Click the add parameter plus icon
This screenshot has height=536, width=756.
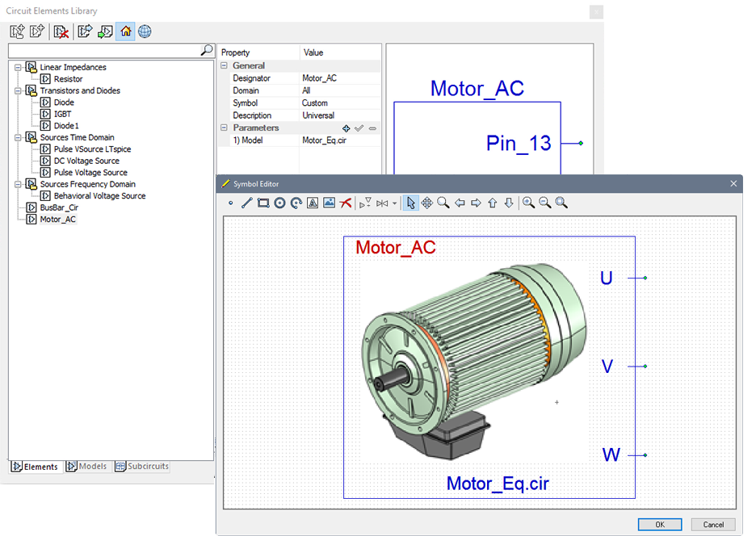coord(346,128)
